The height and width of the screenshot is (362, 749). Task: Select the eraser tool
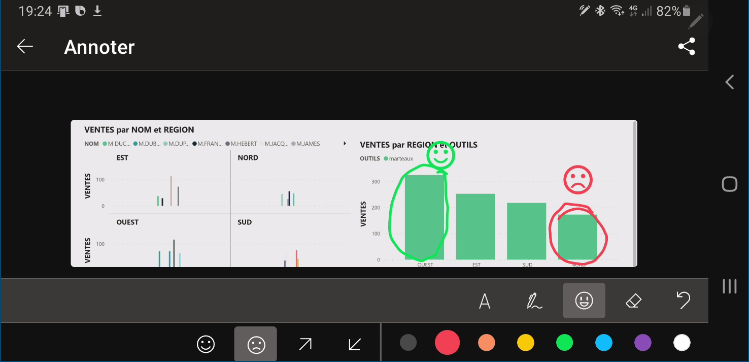(x=633, y=301)
